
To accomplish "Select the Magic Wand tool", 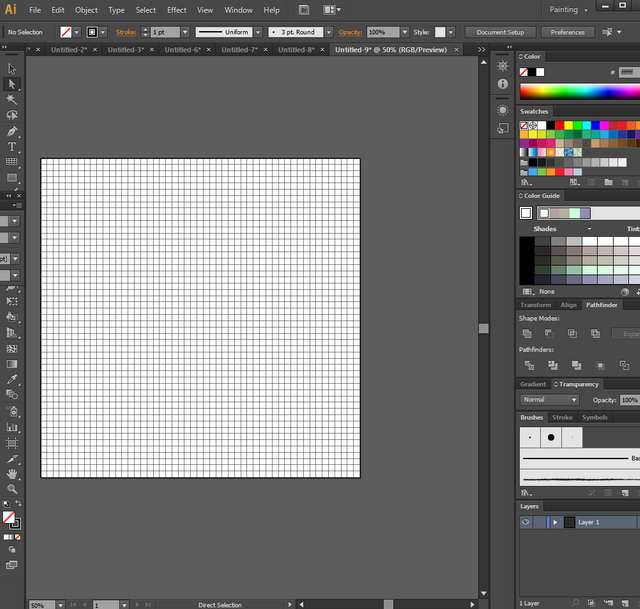I will point(12,100).
